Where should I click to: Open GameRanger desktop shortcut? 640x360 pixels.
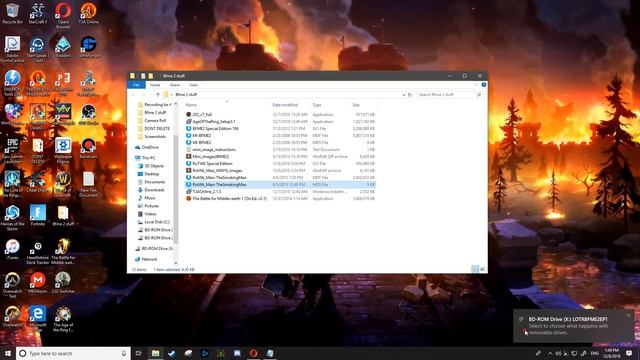click(88, 47)
